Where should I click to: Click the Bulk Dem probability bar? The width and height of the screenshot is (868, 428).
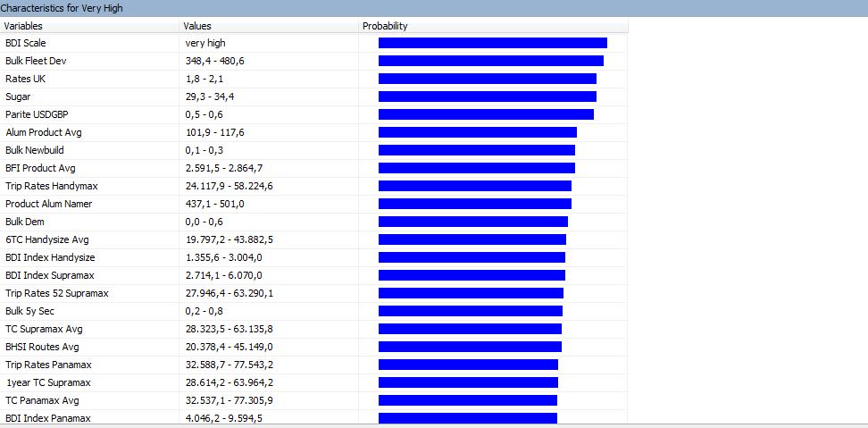pos(472,222)
